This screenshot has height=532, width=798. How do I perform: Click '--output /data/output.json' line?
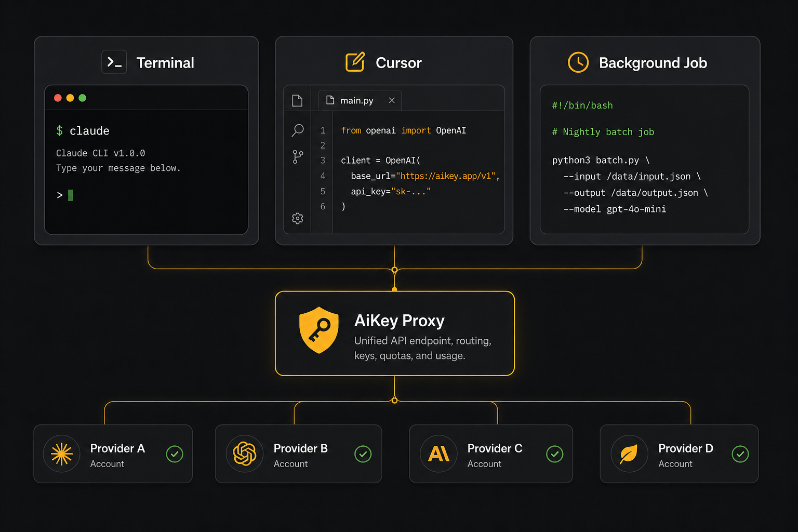click(x=636, y=193)
